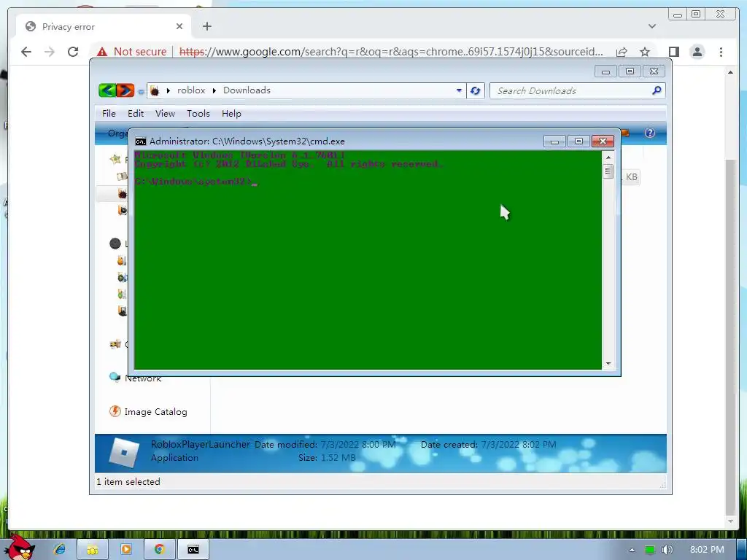The image size is (747, 560).
Task: Click the Explorer help question mark icon
Action: (650, 133)
